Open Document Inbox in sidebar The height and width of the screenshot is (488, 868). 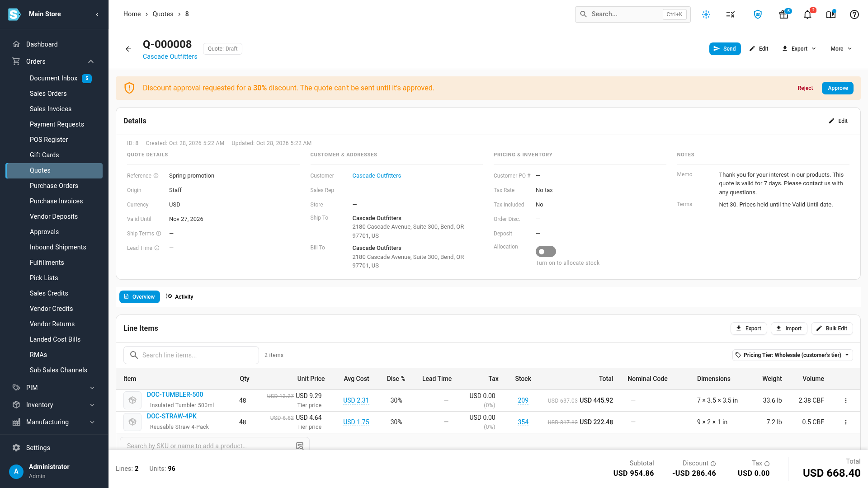(x=54, y=78)
